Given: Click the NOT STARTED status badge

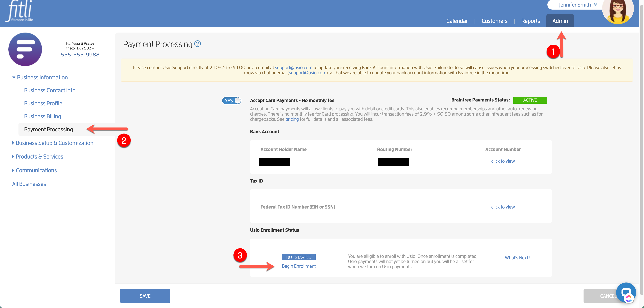Looking at the screenshot, I should [299, 257].
